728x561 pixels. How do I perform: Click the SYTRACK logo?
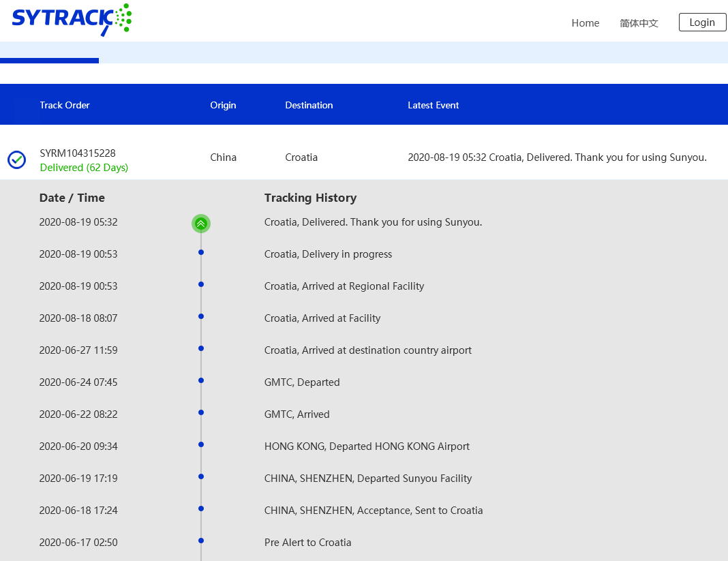pyautogui.click(x=72, y=20)
